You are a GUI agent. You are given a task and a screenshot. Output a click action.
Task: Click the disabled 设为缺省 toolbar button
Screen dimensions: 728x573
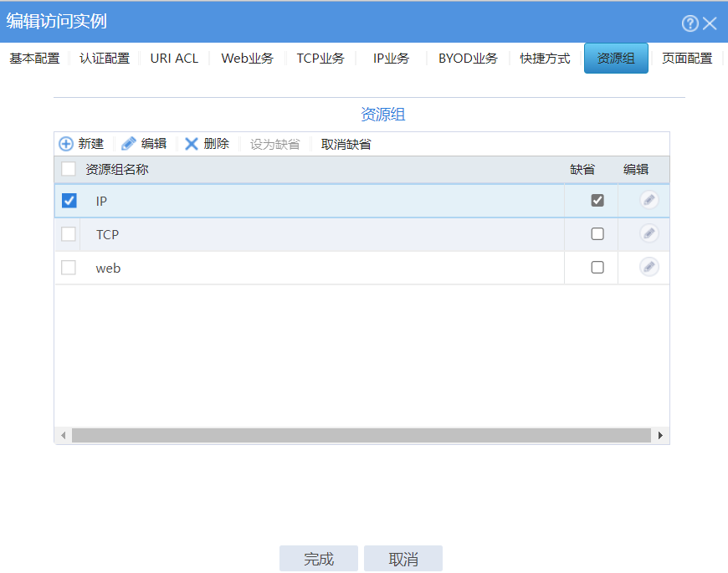pos(274,144)
